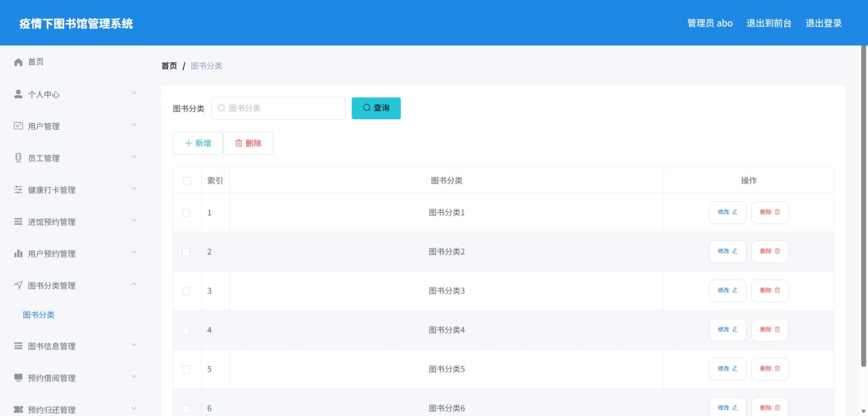Click the trash icon for 图书分类1 row
The image size is (868, 416).
[777, 212]
